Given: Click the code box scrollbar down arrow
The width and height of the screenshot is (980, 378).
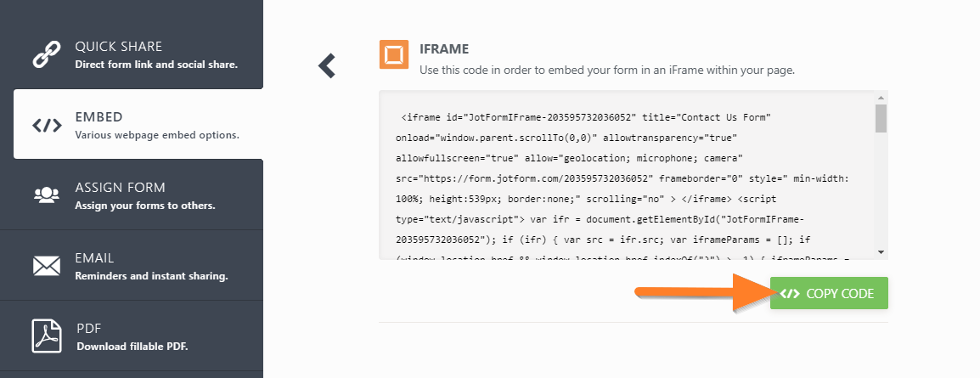Looking at the screenshot, I should coord(881,251).
